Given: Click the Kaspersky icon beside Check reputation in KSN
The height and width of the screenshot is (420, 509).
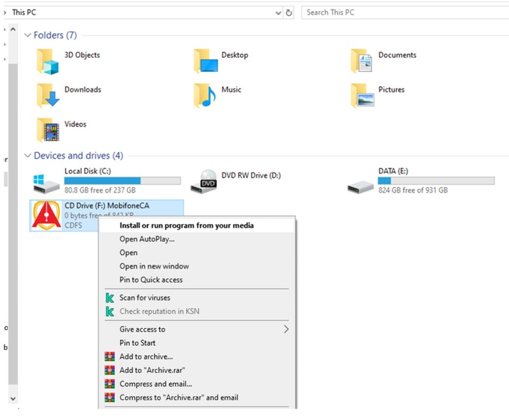Looking at the screenshot, I should click(x=109, y=311).
